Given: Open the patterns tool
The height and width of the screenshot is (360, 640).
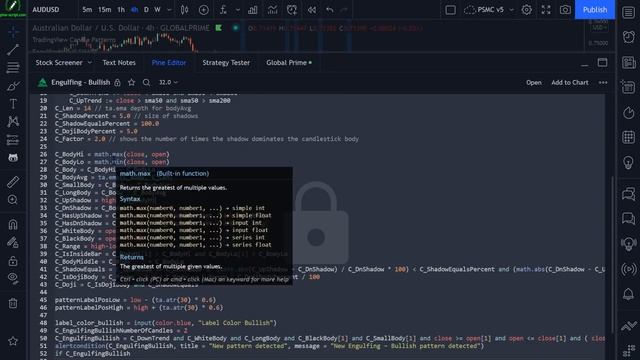Looking at the screenshot, I should pos(13,122).
